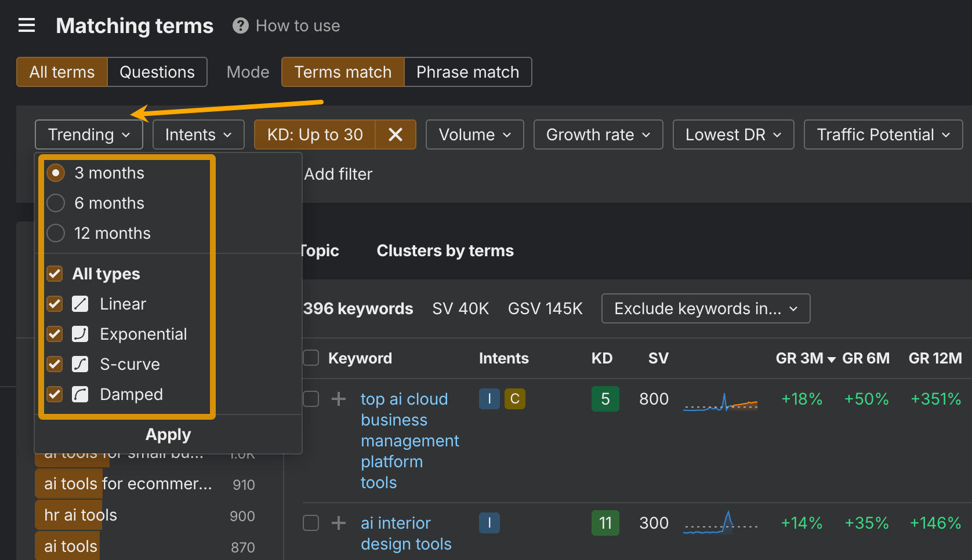This screenshot has height=560, width=972.
Task: Click the Commercial intent badge C
Action: point(514,399)
